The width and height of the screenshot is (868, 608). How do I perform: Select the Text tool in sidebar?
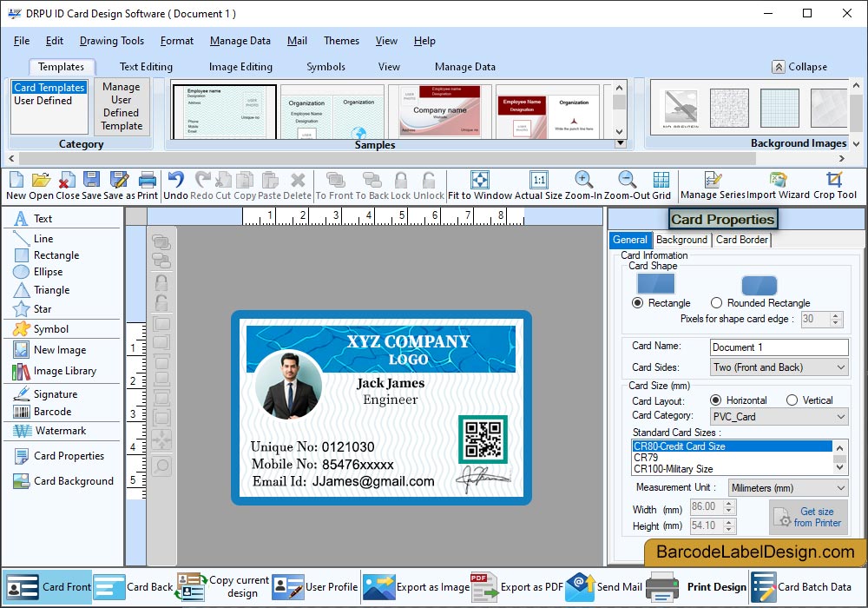pyautogui.click(x=33, y=219)
